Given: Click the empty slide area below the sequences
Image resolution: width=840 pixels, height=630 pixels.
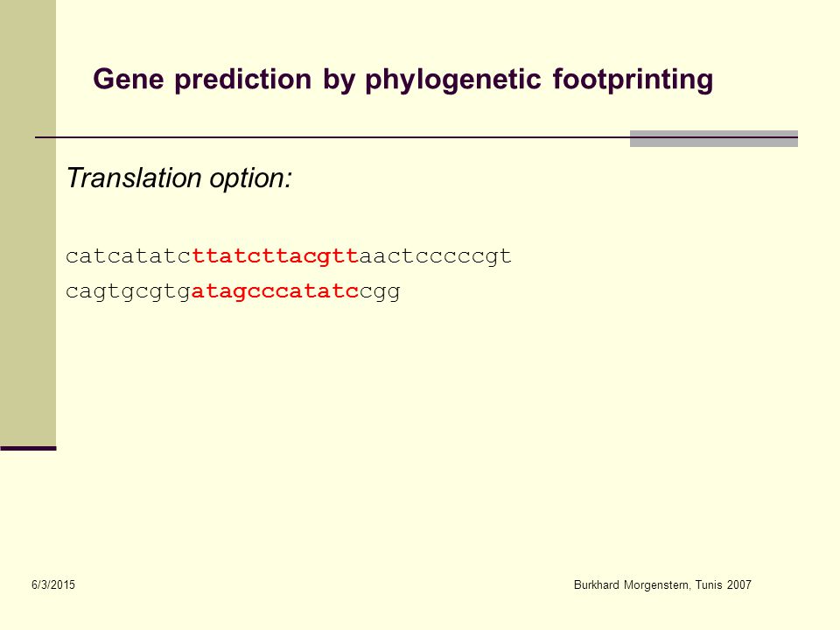Looking at the screenshot, I should point(418,429).
